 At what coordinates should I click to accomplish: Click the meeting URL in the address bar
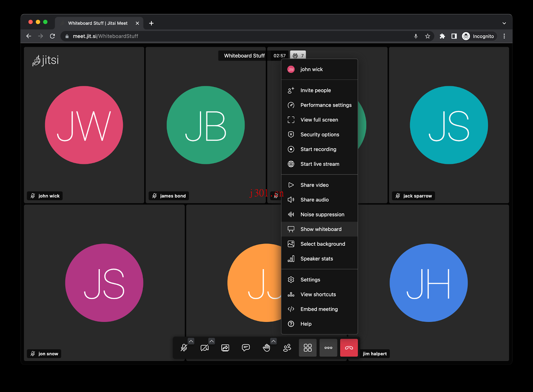click(x=105, y=36)
